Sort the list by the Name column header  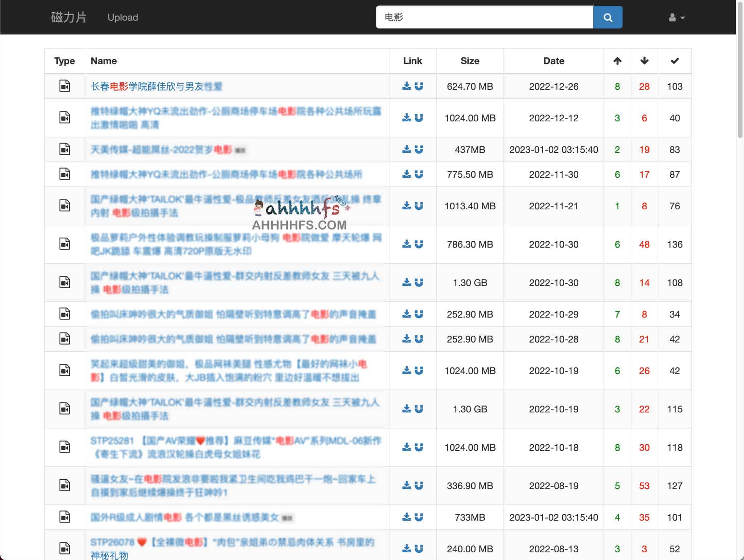click(104, 61)
